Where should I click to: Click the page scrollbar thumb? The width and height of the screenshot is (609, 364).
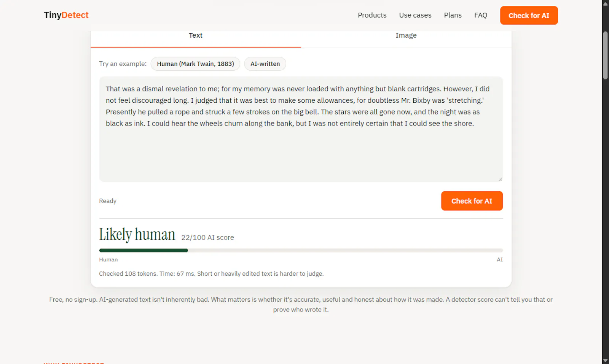(x=605, y=56)
